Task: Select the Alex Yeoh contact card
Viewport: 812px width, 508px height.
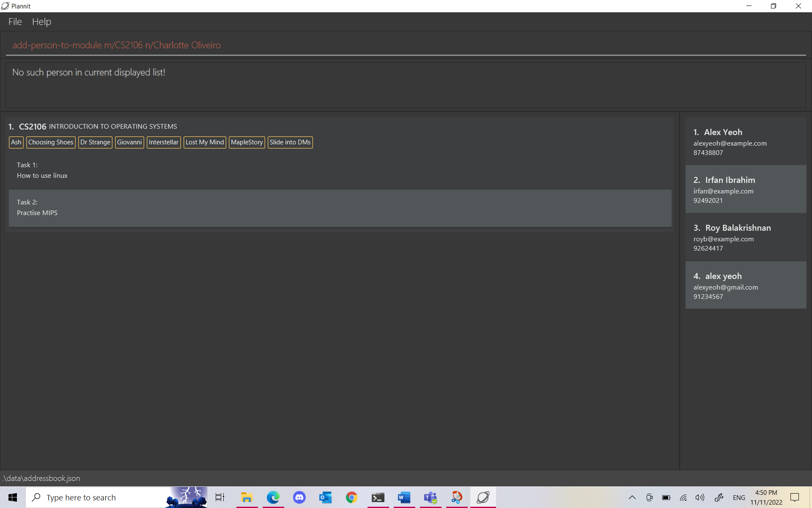Action: [746, 141]
